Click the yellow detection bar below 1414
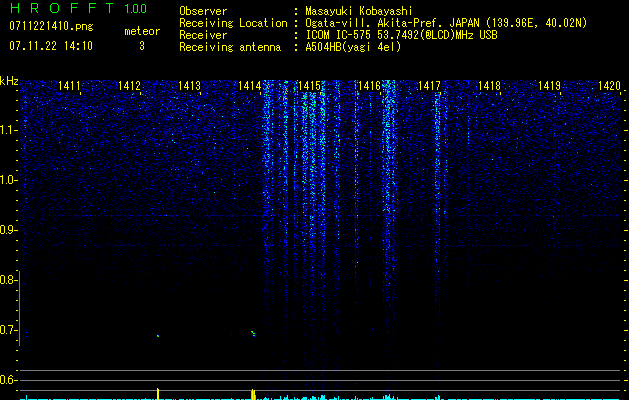Screen dimensions: 629x400 coord(253,394)
